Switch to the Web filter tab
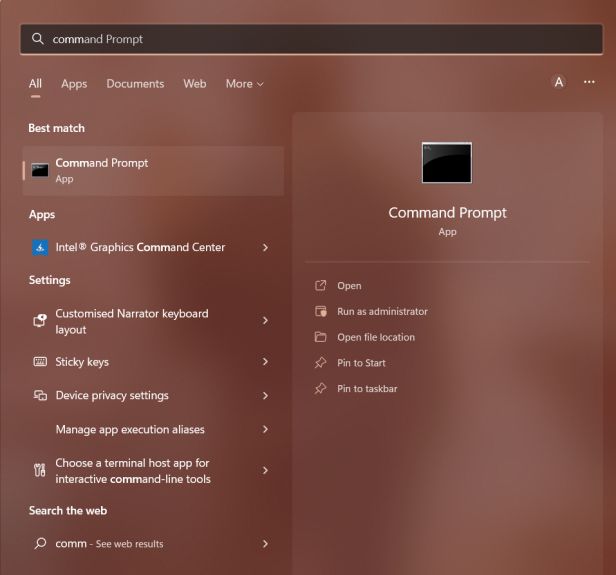 point(194,84)
